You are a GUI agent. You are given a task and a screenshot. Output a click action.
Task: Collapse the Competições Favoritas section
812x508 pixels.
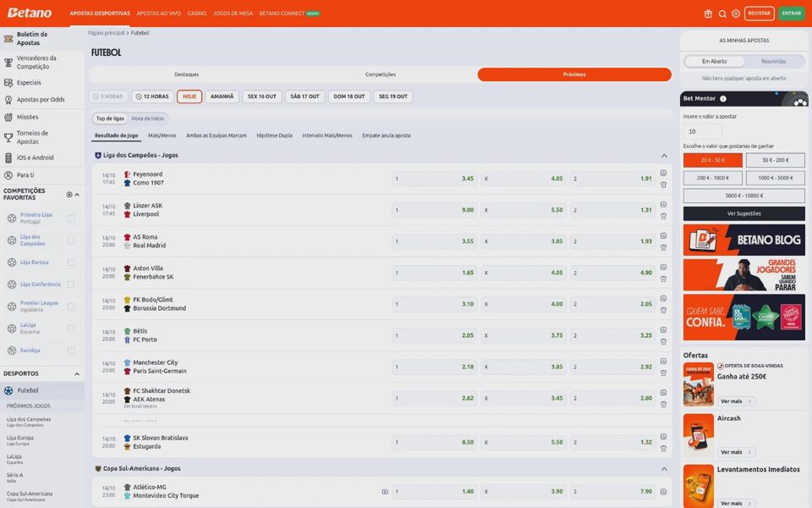click(77, 195)
